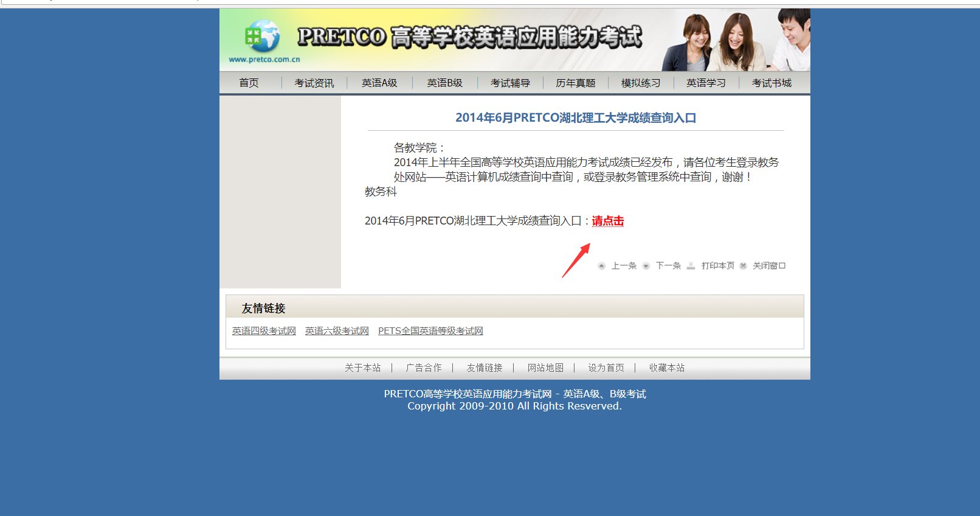Open the 英语四级考试网 friendly link
980x516 pixels.
[264, 331]
